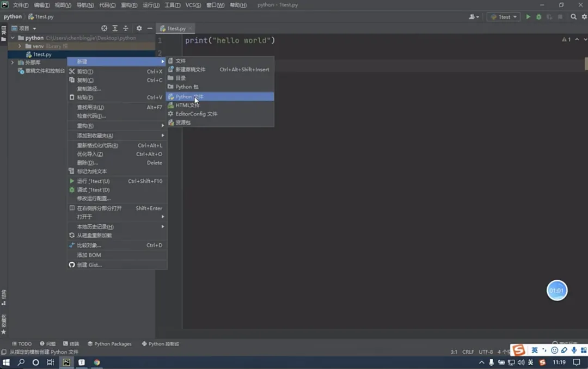Choose Python 包 in the New submenu
The height and width of the screenshot is (369, 588).
pos(220,87)
